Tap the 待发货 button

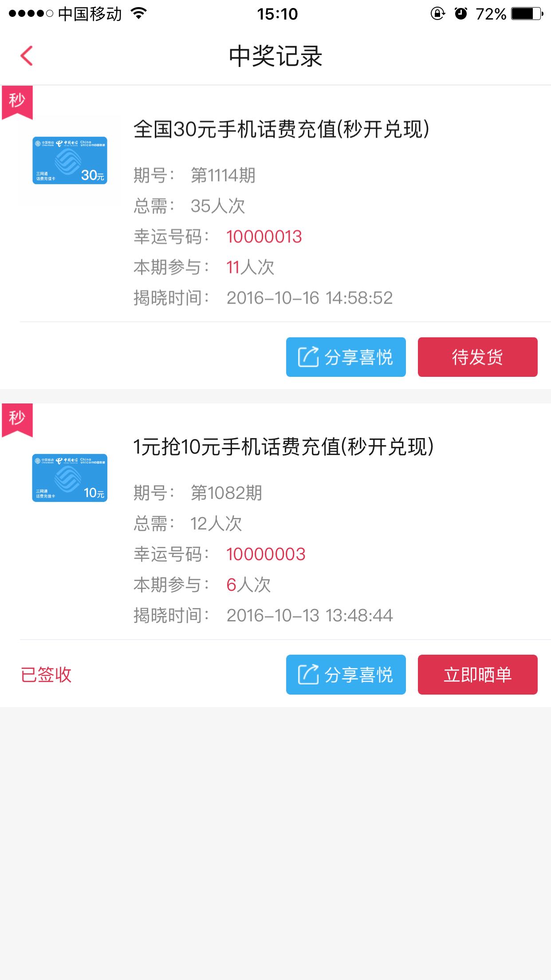[478, 357]
